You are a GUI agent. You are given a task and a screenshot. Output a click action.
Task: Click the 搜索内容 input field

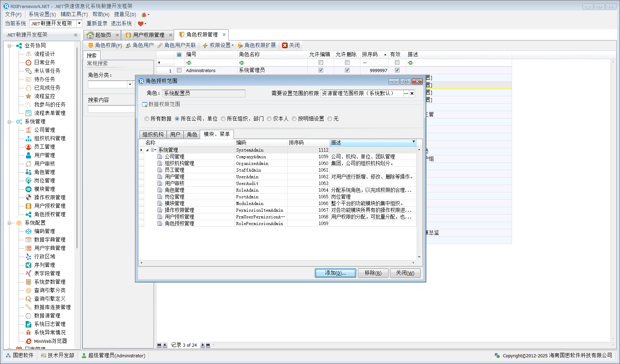click(111, 109)
